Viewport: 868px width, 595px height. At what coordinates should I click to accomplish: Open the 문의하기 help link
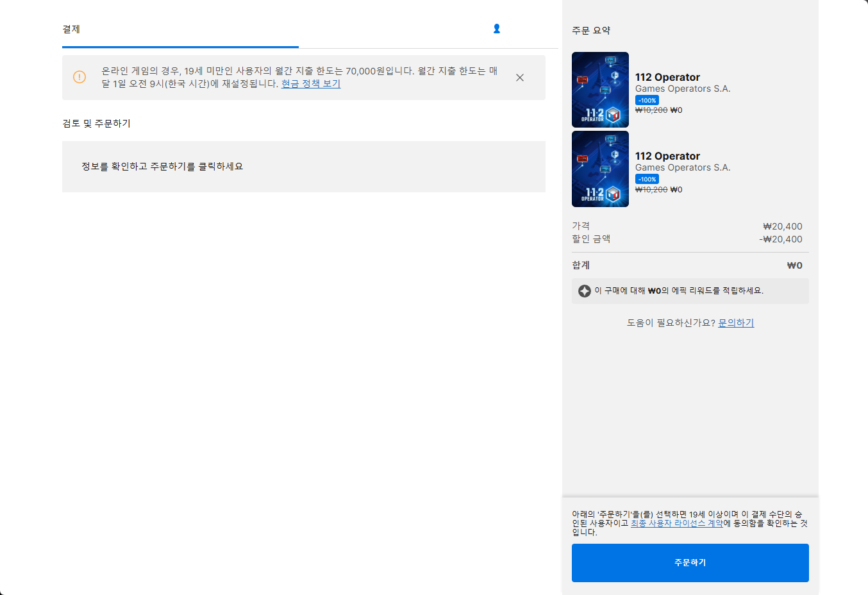coord(736,323)
